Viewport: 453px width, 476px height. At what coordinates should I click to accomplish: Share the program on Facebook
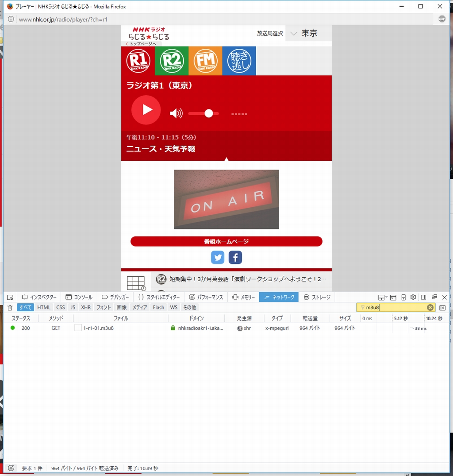[x=235, y=257]
